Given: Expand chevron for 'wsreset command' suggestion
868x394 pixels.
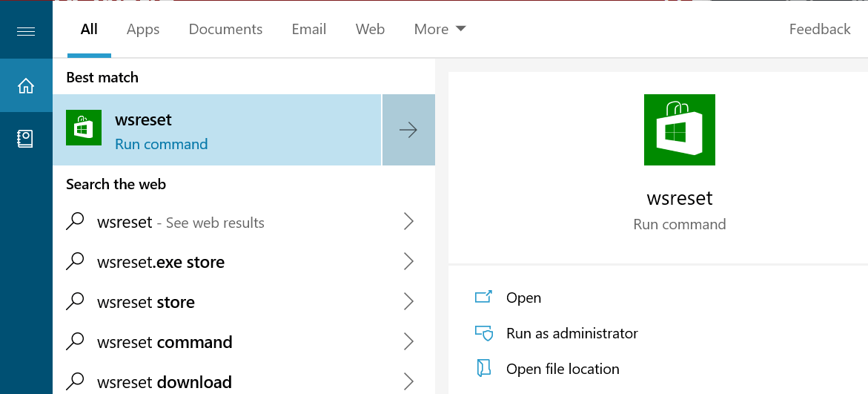Looking at the screenshot, I should click(x=408, y=342).
